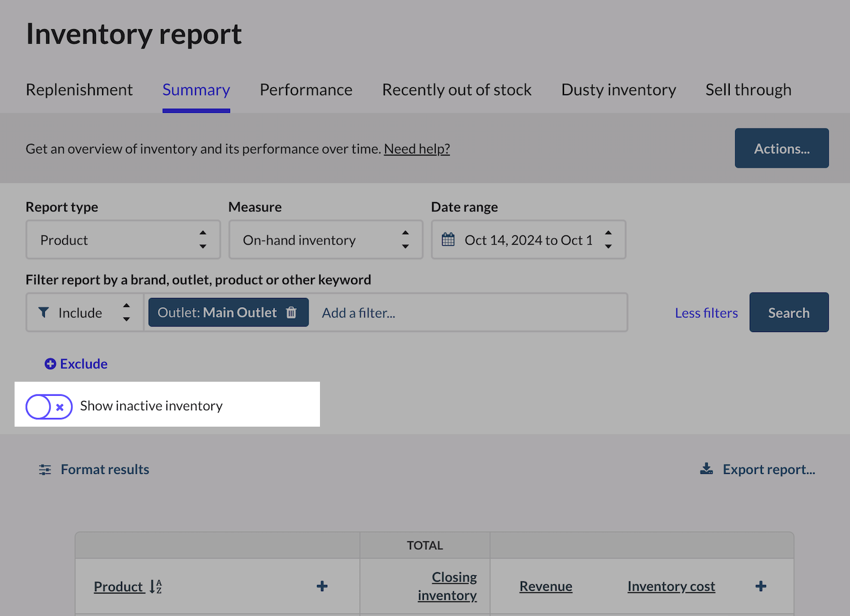Click the Need help? link
The image size is (850, 616).
click(x=417, y=149)
